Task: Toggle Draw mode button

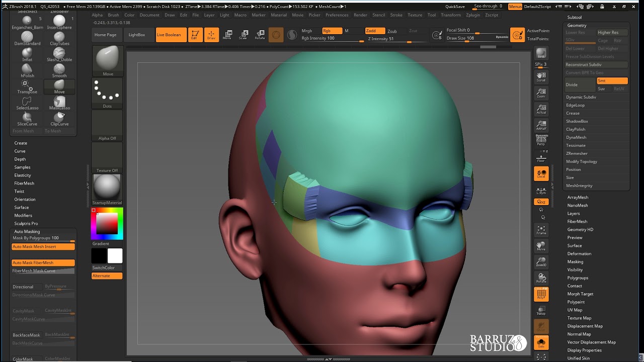Action: pos(211,35)
